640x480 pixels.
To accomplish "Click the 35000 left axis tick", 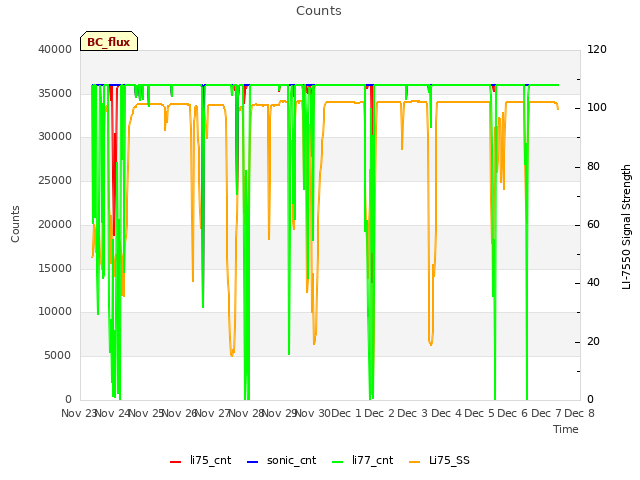I will coord(55,93).
